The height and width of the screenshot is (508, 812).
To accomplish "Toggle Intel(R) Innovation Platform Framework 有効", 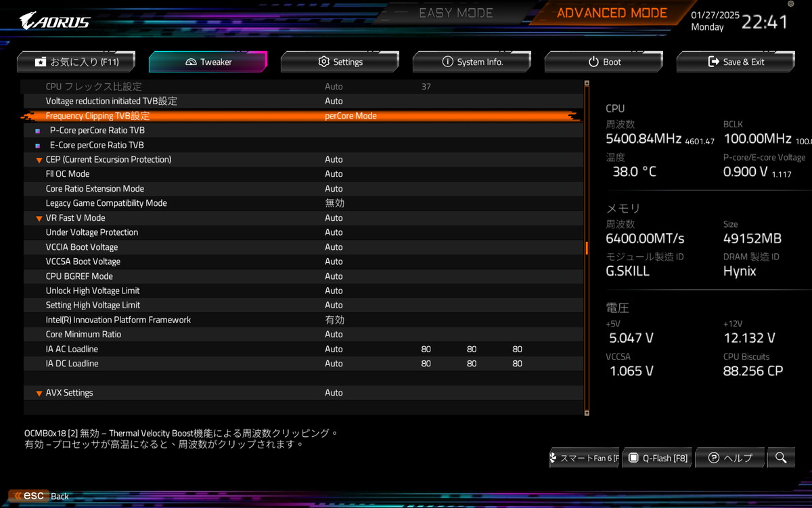I will (x=334, y=320).
